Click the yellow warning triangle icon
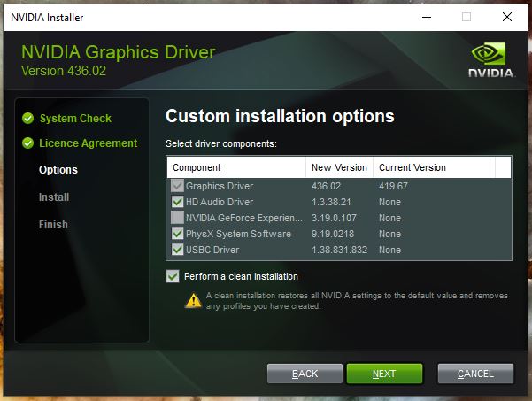Viewport: 532px width, 401px height. tap(193, 300)
